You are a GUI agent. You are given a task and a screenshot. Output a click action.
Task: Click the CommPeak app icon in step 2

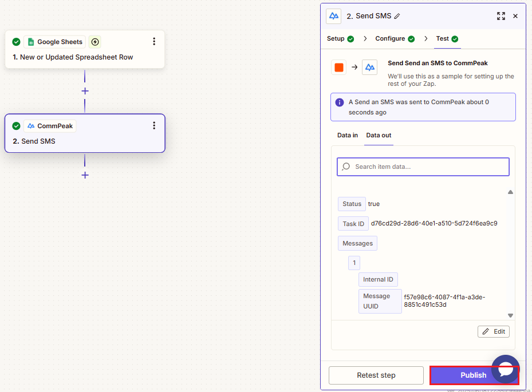31,126
